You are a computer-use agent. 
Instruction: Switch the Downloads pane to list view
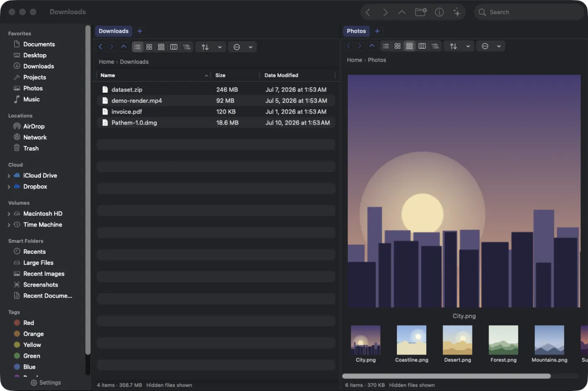pos(137,47)
